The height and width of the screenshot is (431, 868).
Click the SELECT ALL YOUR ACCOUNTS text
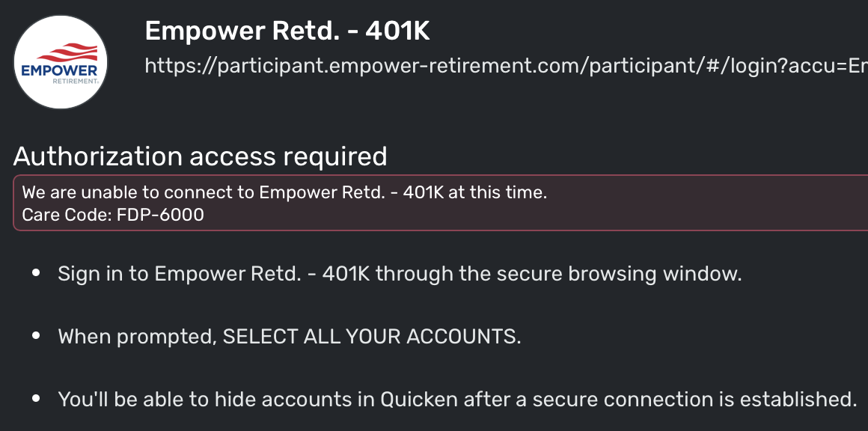(x=371, y=336)
